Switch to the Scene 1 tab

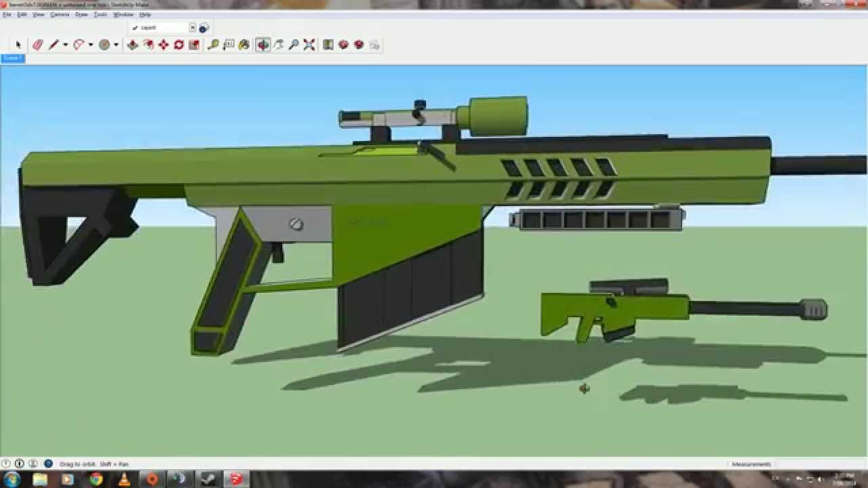(12, 58)
